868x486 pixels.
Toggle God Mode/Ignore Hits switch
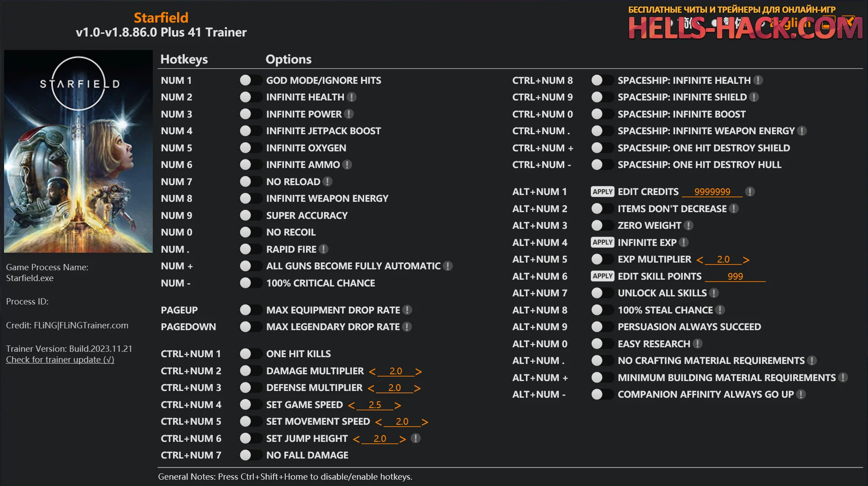click(x=251, y=80)
